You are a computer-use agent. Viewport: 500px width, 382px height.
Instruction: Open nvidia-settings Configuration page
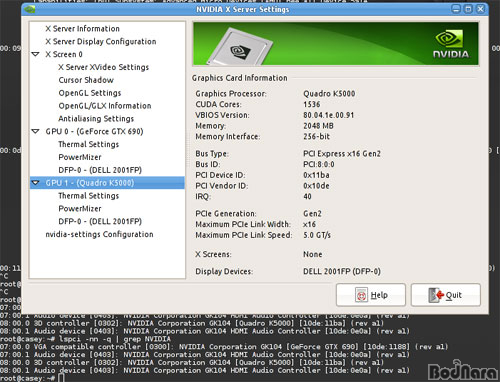point(99,234)
